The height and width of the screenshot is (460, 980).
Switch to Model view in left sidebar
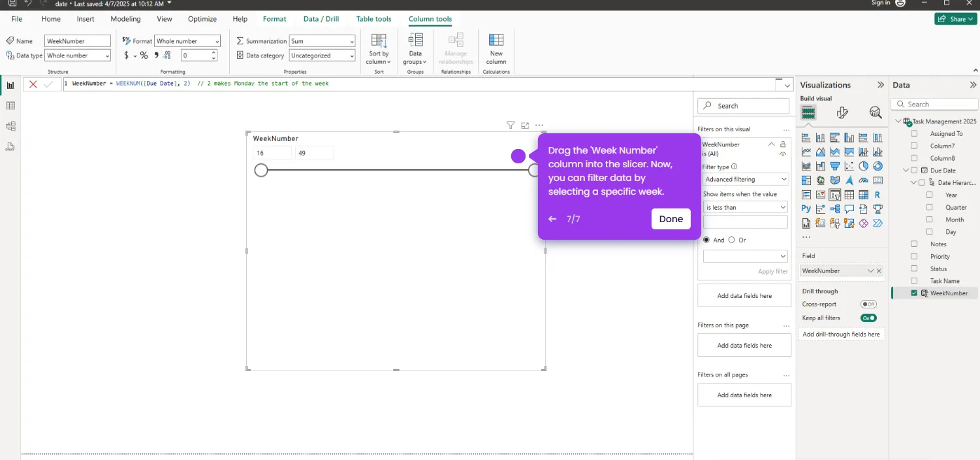coord(10,126)
